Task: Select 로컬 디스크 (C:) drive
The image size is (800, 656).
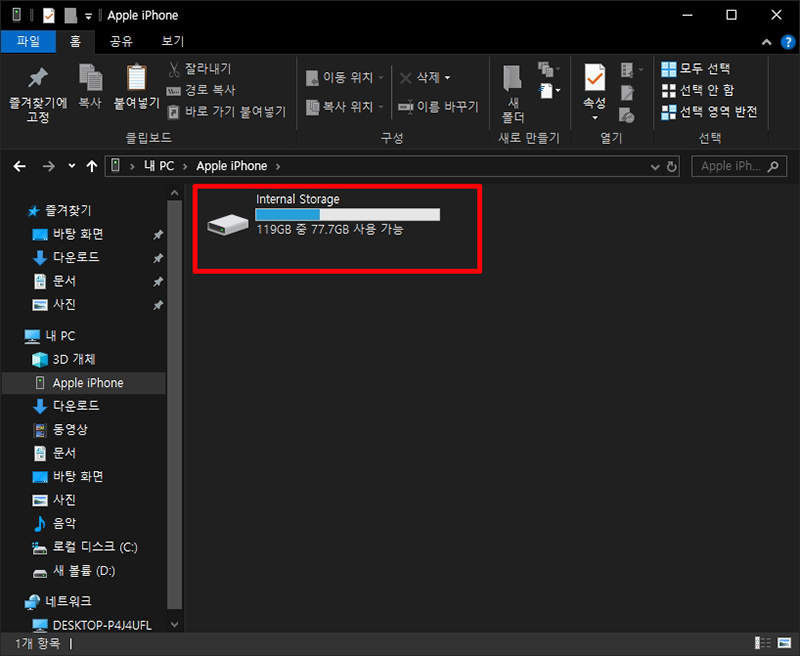Action: pos(95,547)
